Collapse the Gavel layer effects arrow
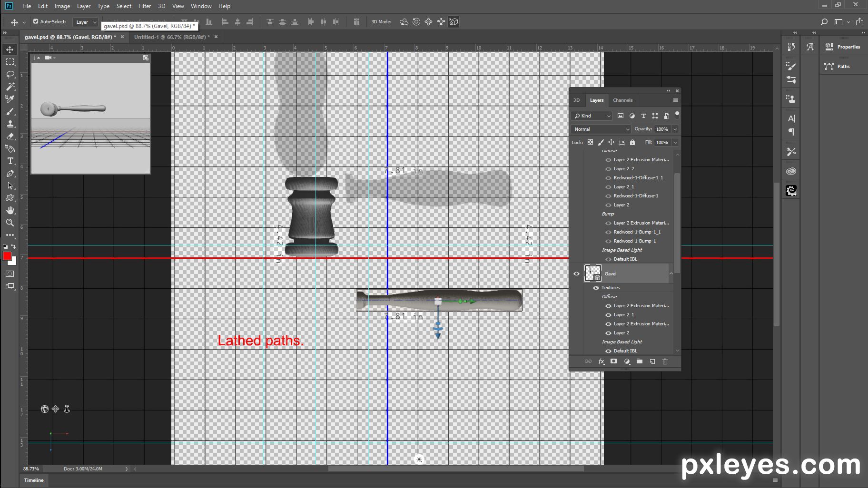The image size is (868, 488). (x=671, y=273)
